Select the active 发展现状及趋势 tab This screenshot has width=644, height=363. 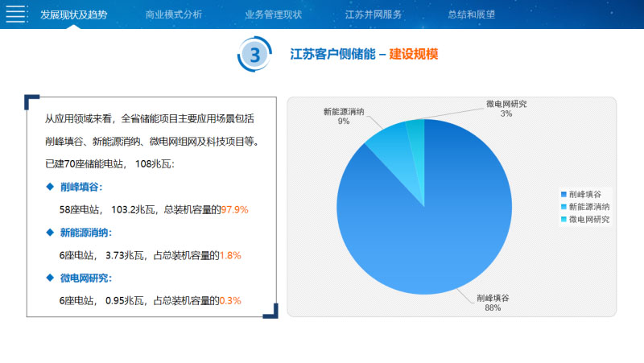click(x=73, y=14)
